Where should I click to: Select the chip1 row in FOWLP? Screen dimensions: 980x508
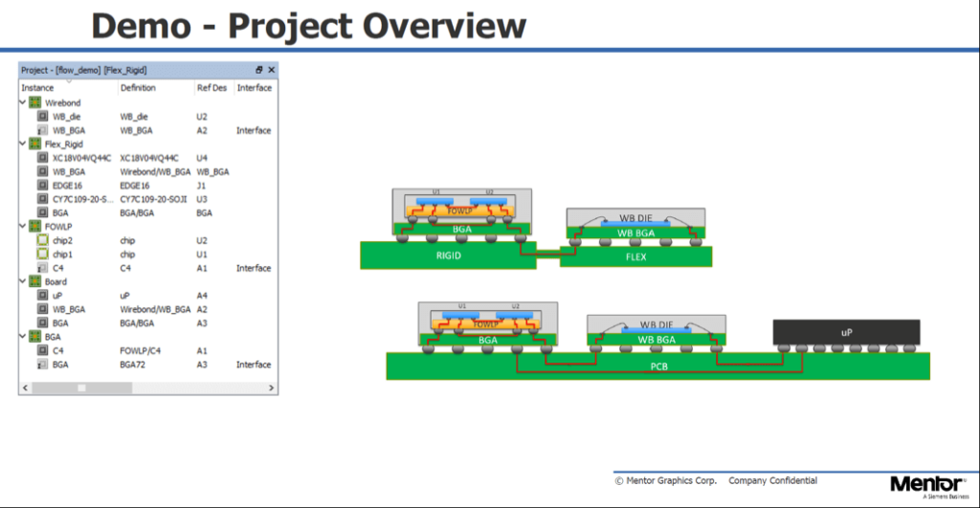tap(63, 254)
